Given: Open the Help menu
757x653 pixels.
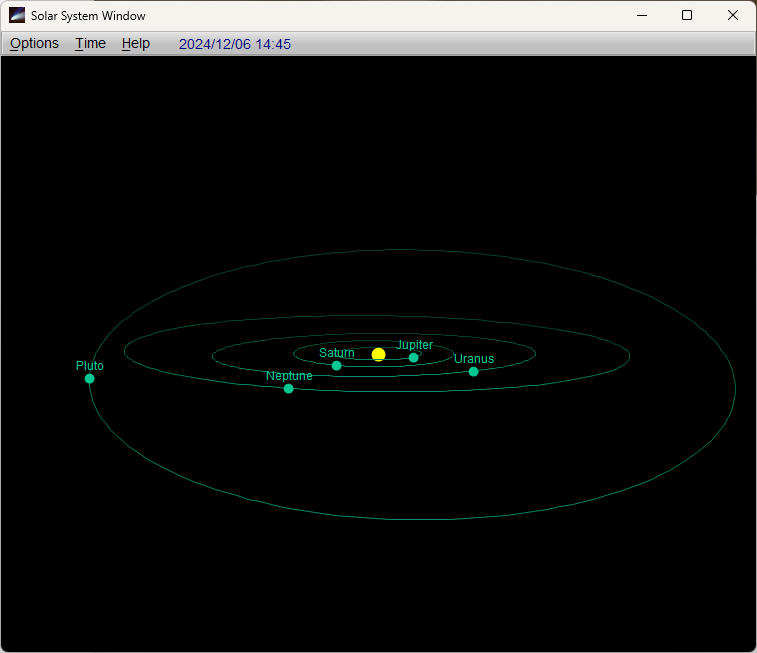Looking at the screenshot, I should pos(136,43).
